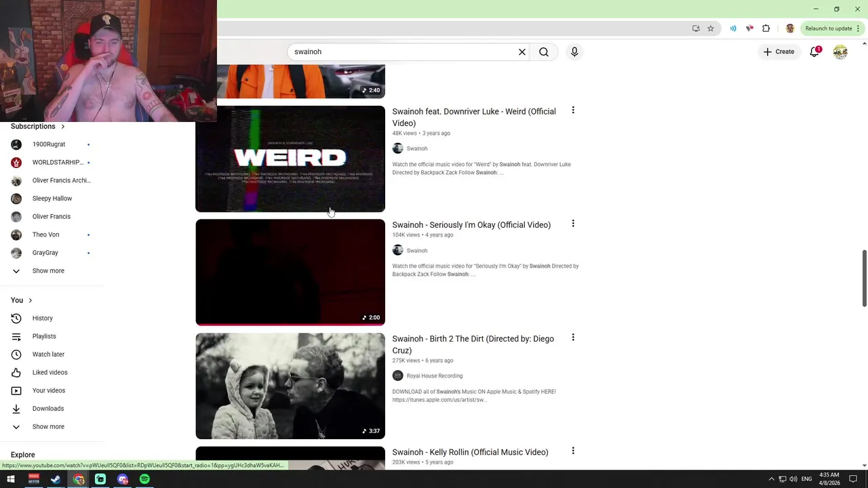This screenshot has height=488, width=868.
Task: Click Royal House Recording channel avatar
Action: point(398,375)
